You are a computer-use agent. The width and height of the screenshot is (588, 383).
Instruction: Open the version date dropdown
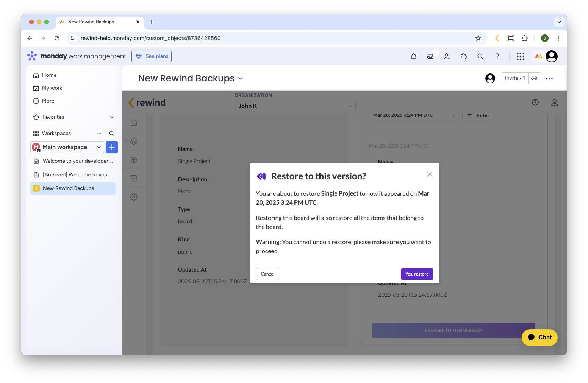click(x=414, y=116)
